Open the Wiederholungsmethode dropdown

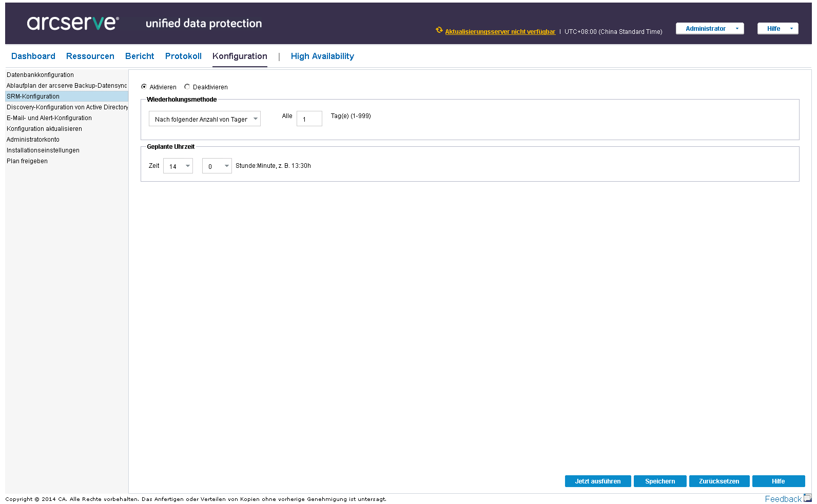pyautogui.click(x=205, y=119)
